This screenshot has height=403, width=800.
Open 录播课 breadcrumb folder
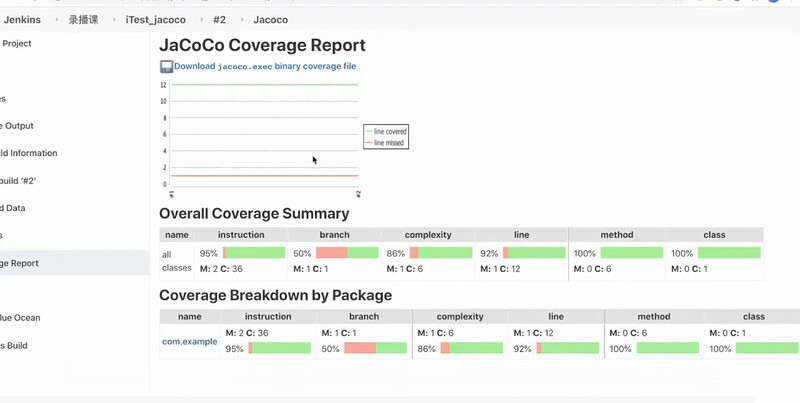pos(83,20)
